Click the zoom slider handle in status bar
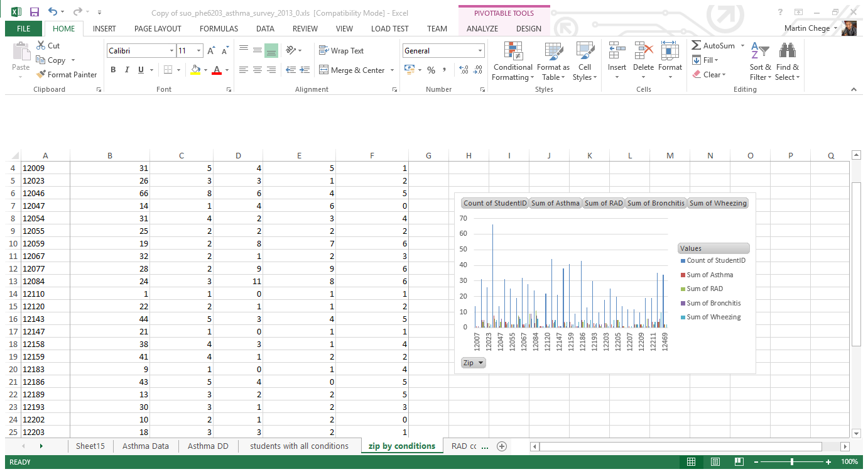The height and width of the screenshot is (474, 868). [x=792, y=462]
